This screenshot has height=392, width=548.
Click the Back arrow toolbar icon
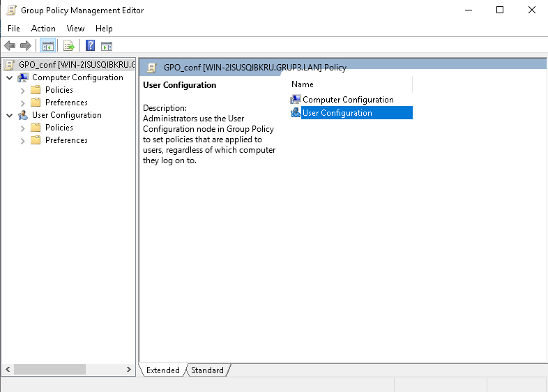point(10,46)
